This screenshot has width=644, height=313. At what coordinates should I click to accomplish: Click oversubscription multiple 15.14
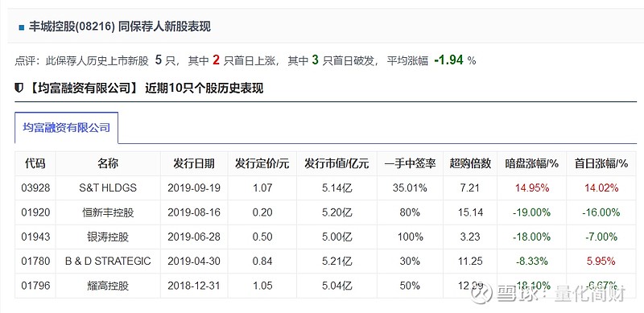(471, 212)
